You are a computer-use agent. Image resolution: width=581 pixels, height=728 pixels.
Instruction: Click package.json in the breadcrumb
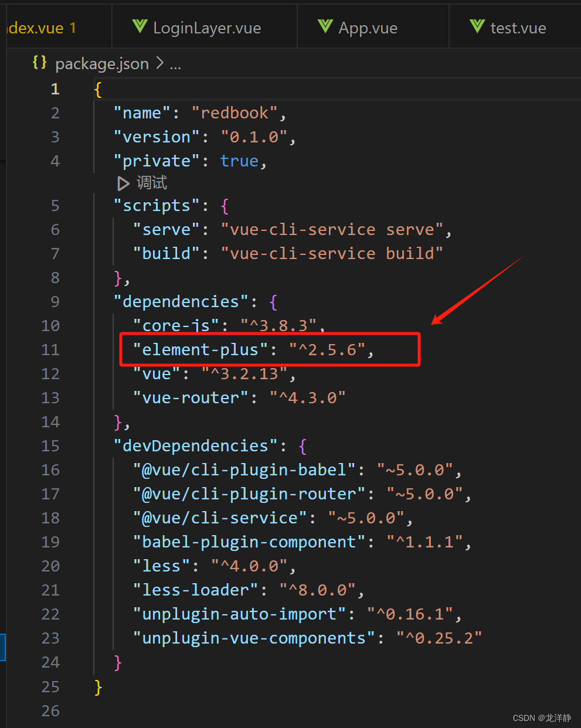[x=102, y=64]
